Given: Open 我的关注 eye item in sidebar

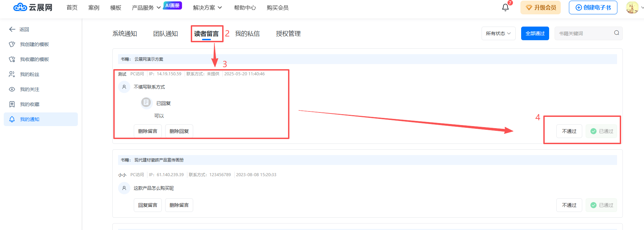Looking at the screenshot, I should point(29,89).
